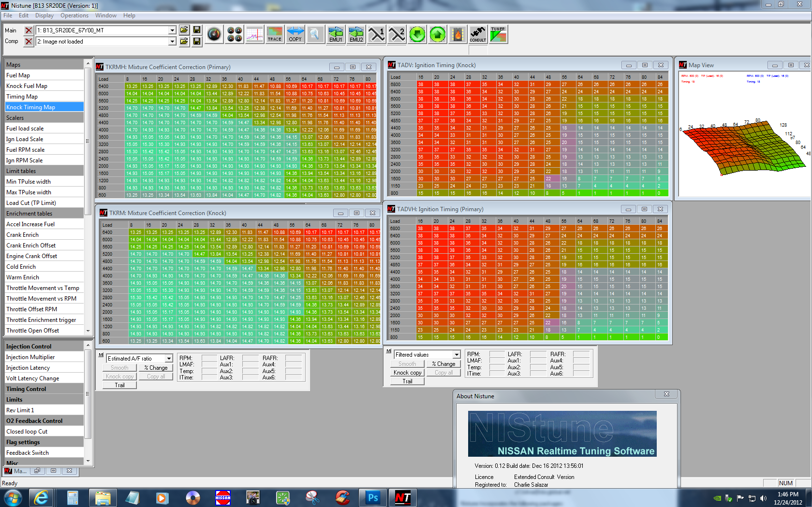Screen dimensions: 812x507
Task: Click the NIStune banner in About dialog
Action: (562, 434)
